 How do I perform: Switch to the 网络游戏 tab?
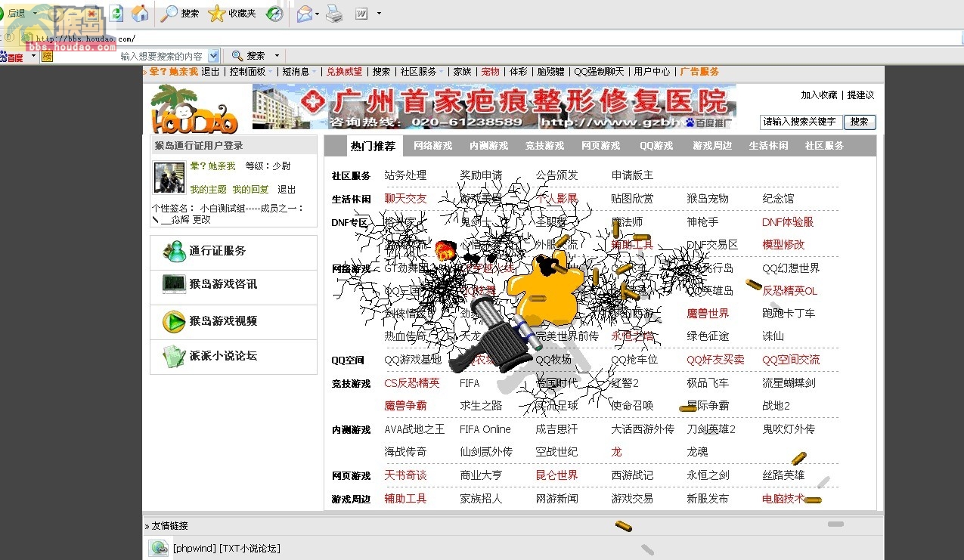[x=432, y=146]
